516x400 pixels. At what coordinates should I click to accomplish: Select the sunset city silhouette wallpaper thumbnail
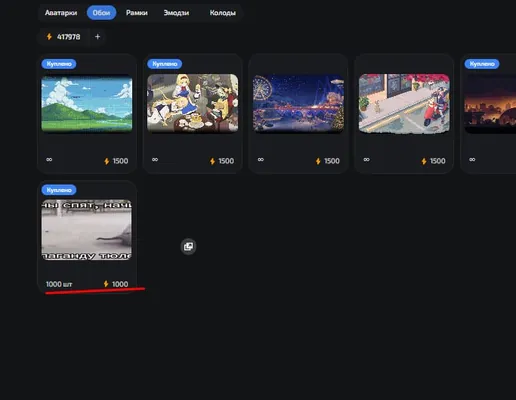(x=490, y=103)
